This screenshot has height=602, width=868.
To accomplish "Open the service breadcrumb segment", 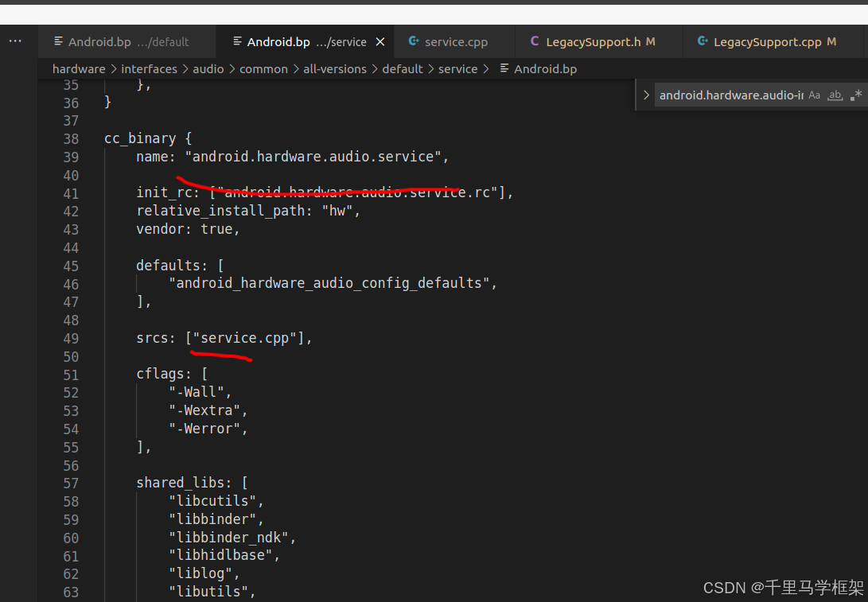I will [x=457, y=69].
